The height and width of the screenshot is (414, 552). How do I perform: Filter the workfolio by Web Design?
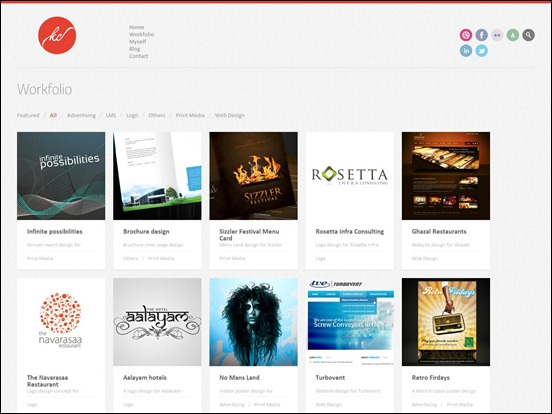click(230, 115)
